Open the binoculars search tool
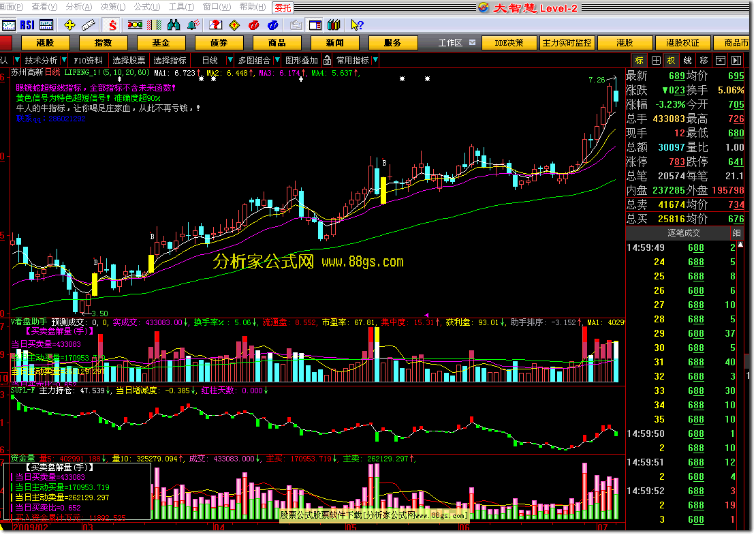The height and width of the screenshot is (535, 756). 174,25
